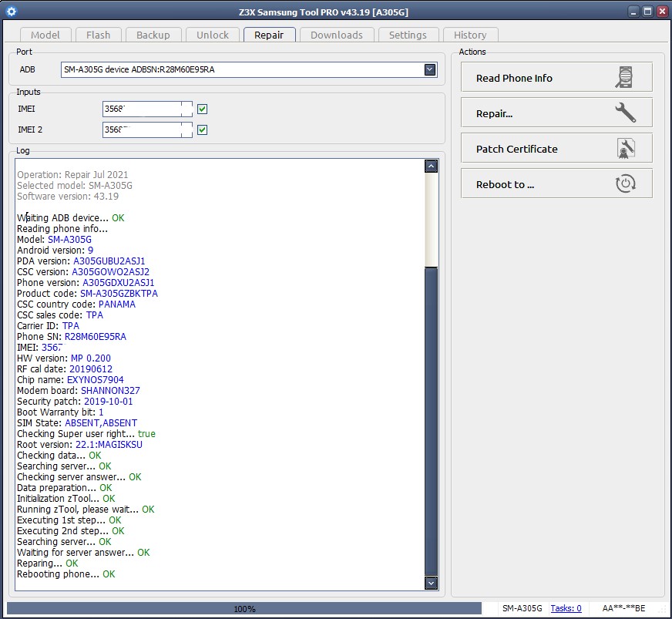Click the power-cycle icon on Reboot to
This screenshot has width=672, height=619.
625,183
